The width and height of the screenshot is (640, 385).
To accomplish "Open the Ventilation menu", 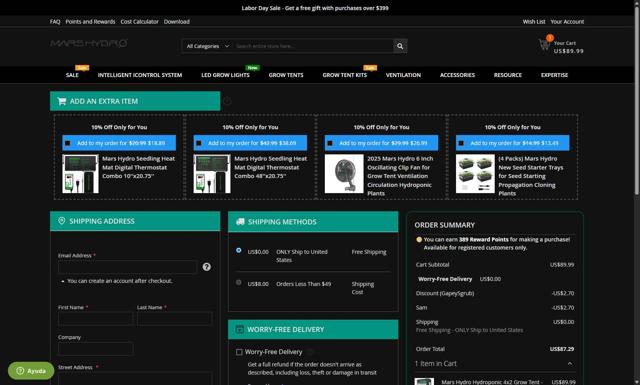I will (403, 75).
